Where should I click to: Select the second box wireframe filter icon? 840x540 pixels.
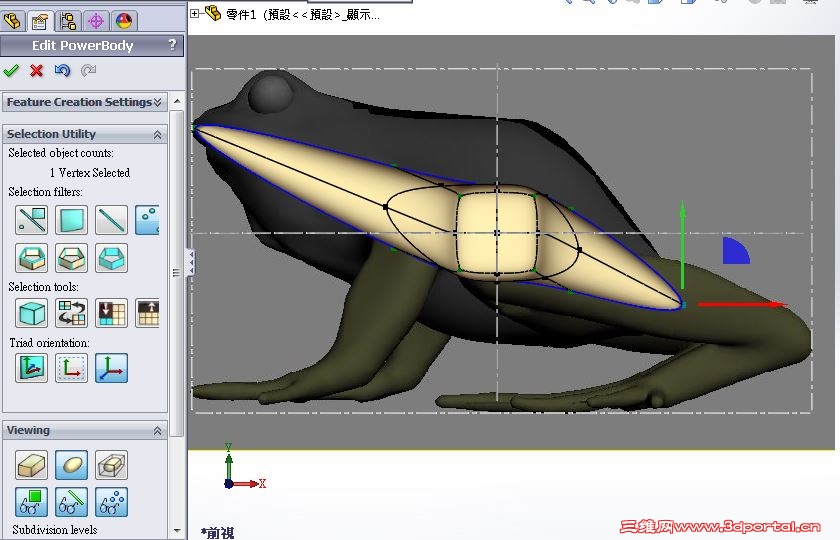pyautogui.click(x=71, y=258)
